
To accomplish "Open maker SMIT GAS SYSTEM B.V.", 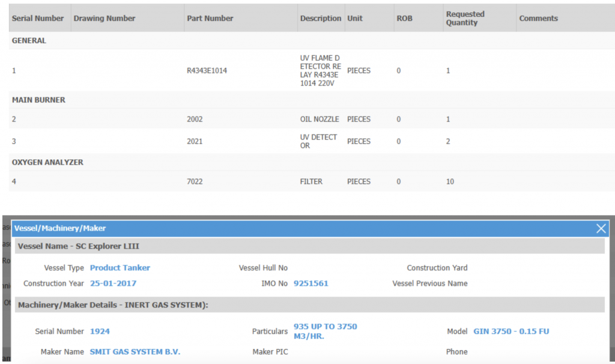I will [x=135, y=352].
